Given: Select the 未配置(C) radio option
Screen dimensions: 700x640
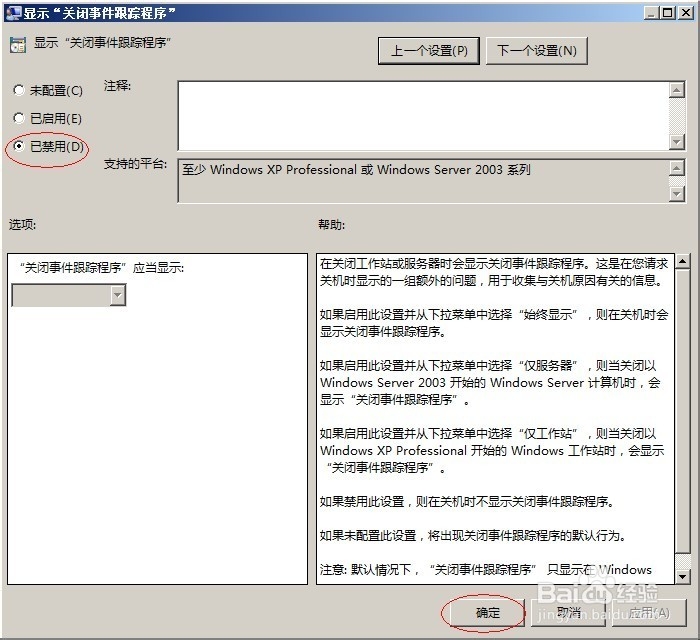Looking at the screenshot, I should 48,91.
